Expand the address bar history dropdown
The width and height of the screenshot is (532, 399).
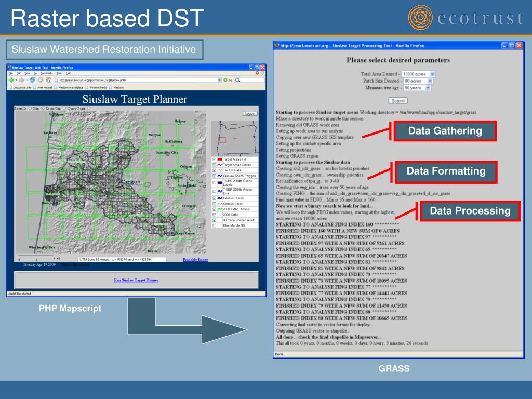220,80
